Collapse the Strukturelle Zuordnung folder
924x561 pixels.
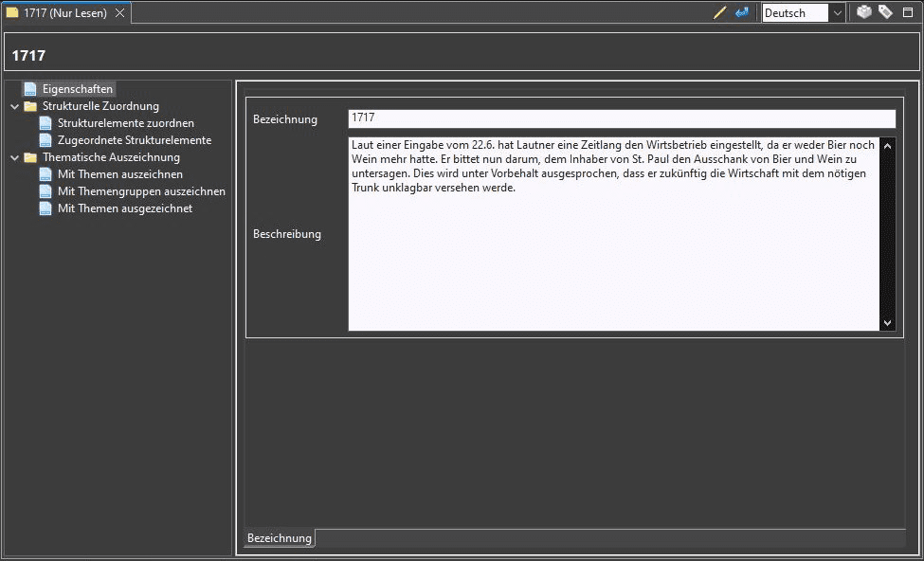click(15, 107)
